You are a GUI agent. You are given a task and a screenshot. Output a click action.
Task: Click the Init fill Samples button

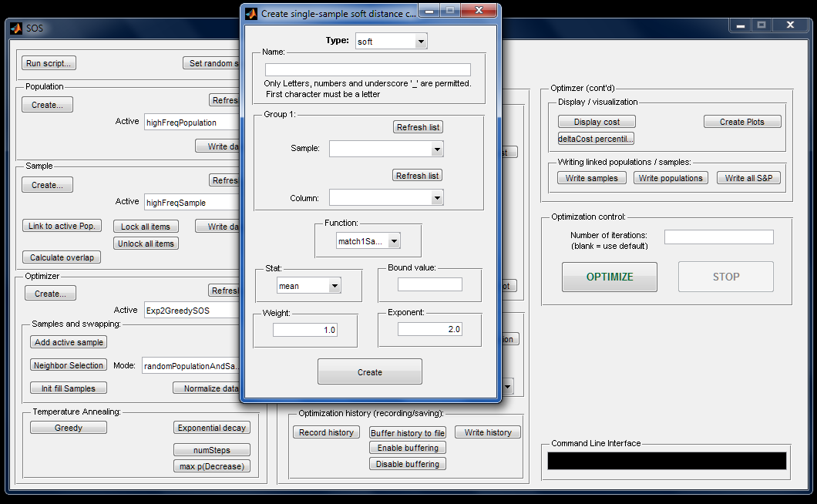coord(69,388)
